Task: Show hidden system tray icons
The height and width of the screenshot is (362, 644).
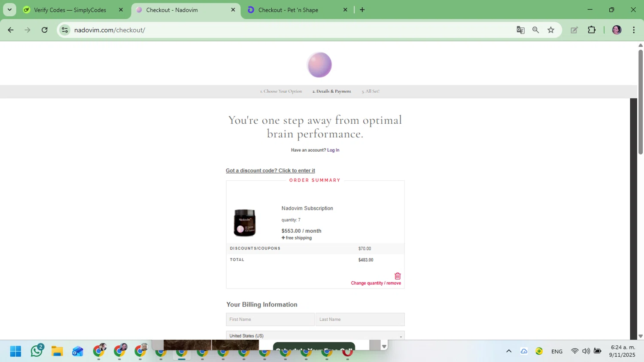Action: [509, 351]
